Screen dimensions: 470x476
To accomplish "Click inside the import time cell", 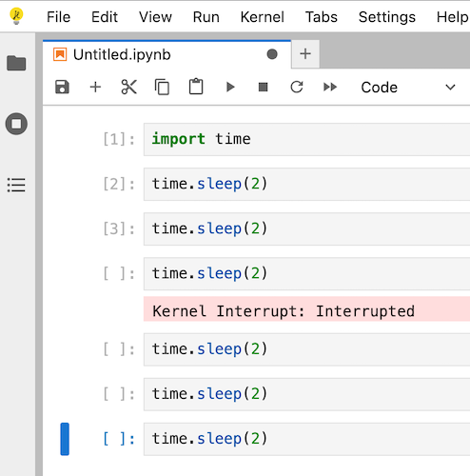I will [306, 139].
